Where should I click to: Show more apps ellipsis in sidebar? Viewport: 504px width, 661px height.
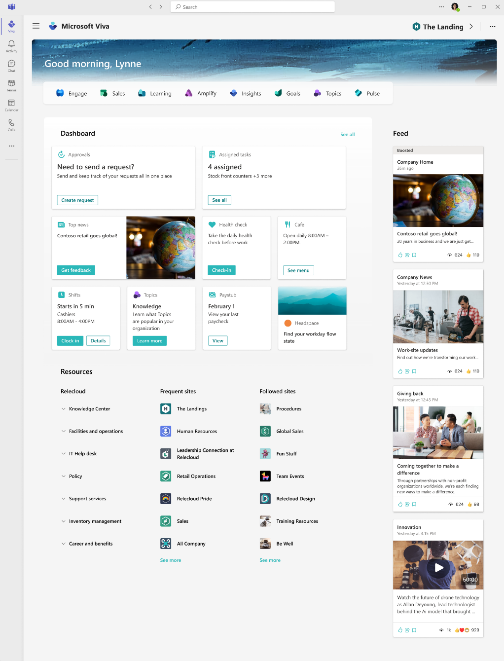[11, 146]
